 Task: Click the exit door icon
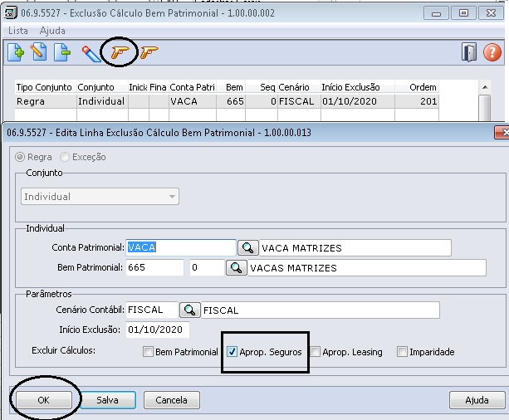469,52
